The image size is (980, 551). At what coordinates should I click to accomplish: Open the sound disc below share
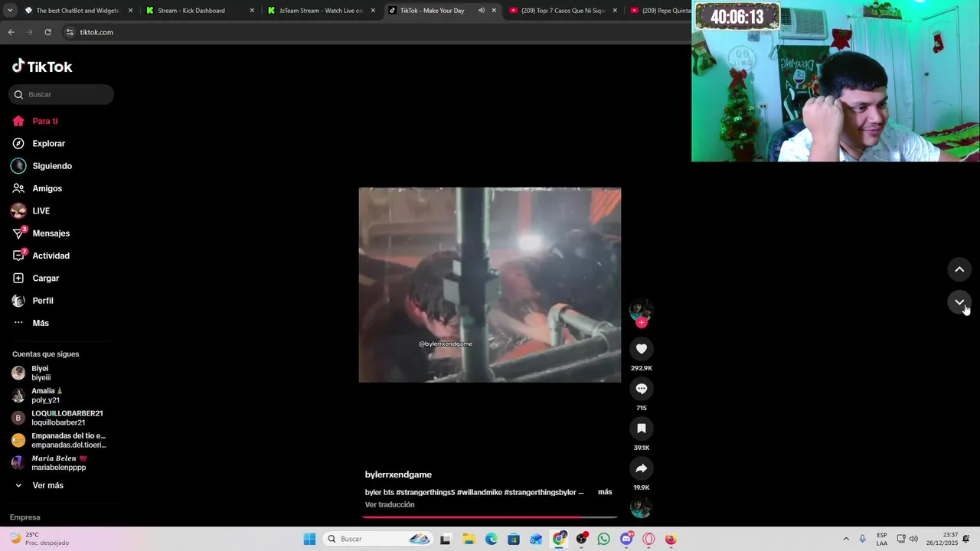coord(641,507)
